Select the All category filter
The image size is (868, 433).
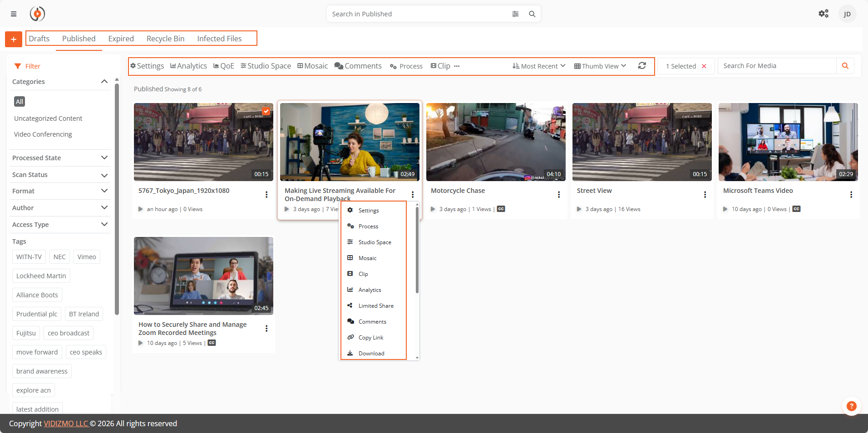(x=20, y=102)
